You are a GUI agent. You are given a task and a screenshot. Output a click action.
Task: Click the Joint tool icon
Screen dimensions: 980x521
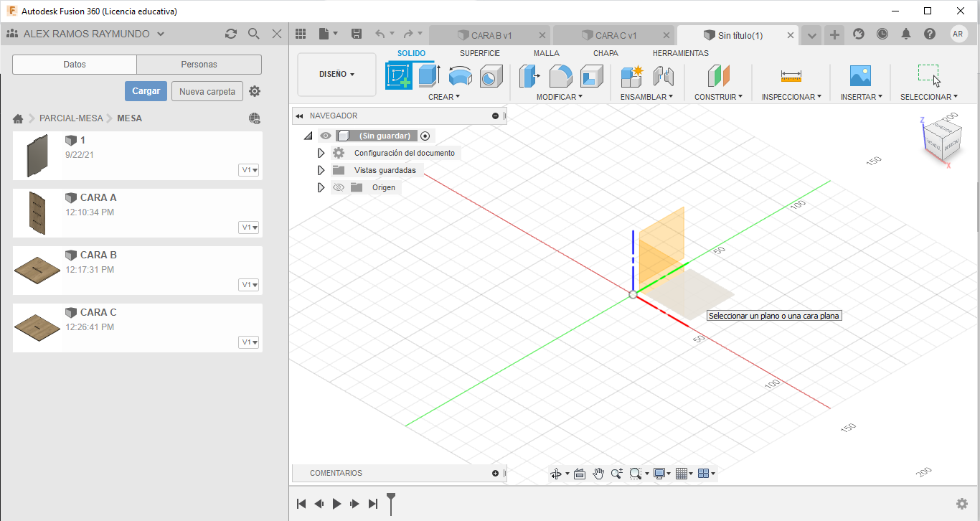pyautogui.click(x=663, y=75)
